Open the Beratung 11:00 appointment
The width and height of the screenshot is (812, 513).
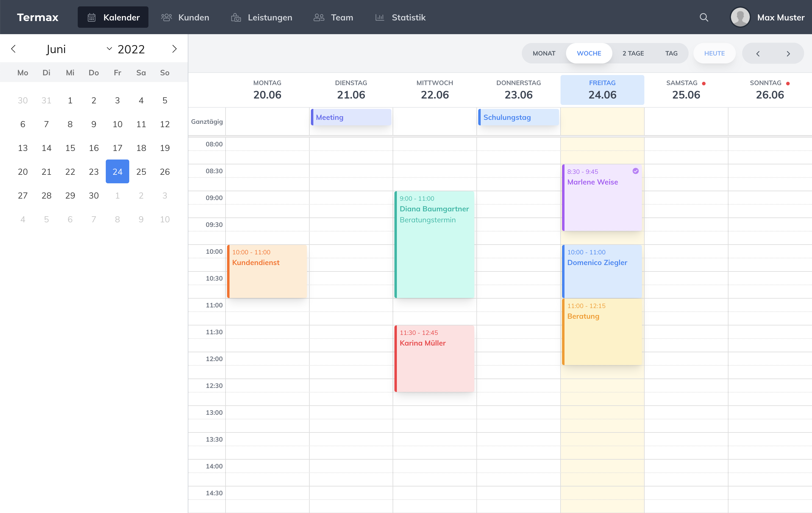(x=602, y=332)
